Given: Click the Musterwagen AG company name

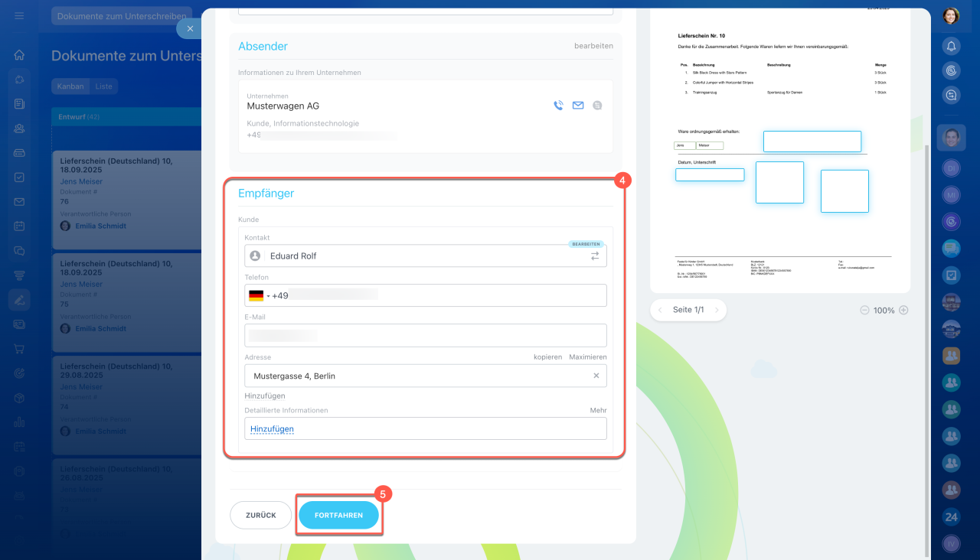Looking at the screenshot, I should pyautogui.click(x=283, y=106).
